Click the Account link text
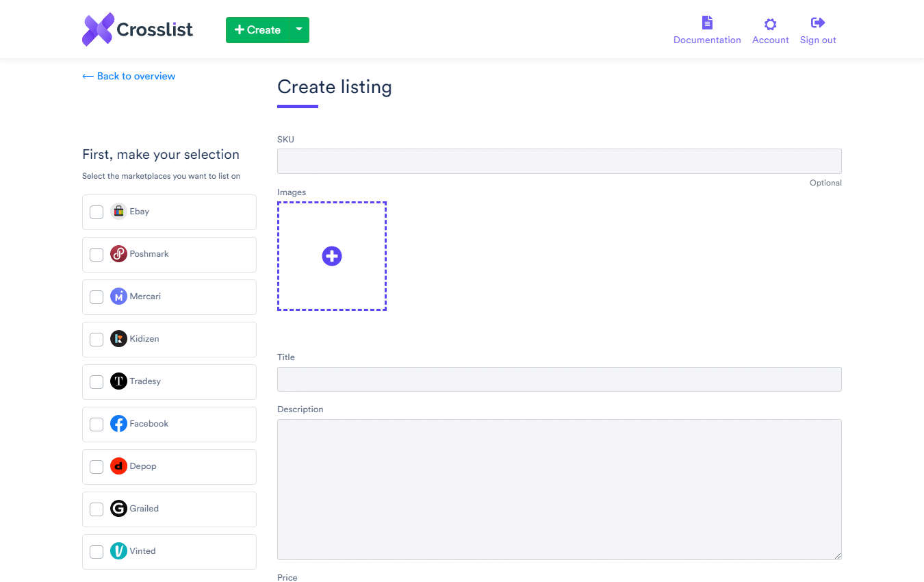Viewport: 924px width, 582px height. [x=771, y=40]
